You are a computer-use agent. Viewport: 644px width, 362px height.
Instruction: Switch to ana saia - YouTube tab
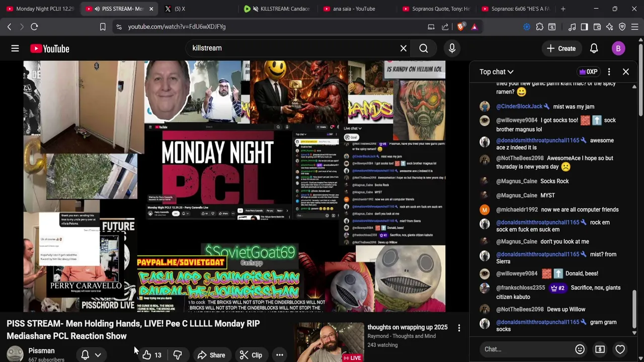(357, 9)
